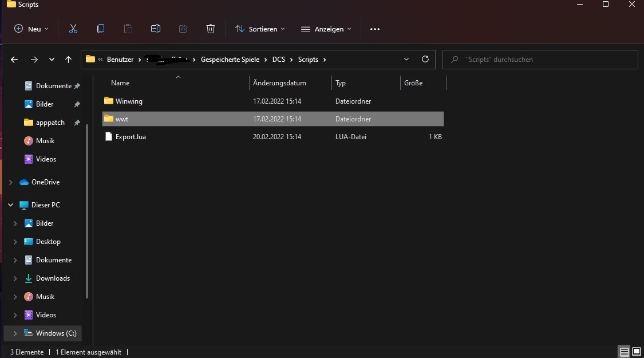Open Downloads in the navigation pane
The width and height of the screenshot is (644, 358).
pos(53,278)
